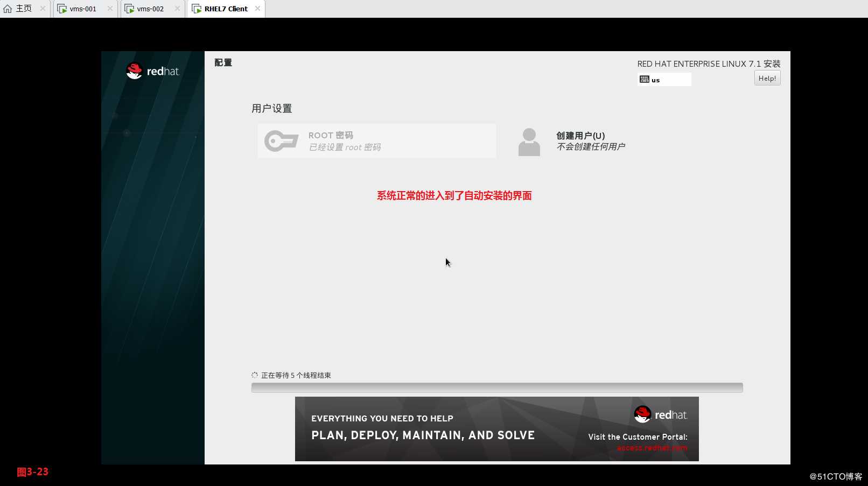The image size is (868, 486).
Task: Click the user silhouette icon
Action: tap(529, 142)
